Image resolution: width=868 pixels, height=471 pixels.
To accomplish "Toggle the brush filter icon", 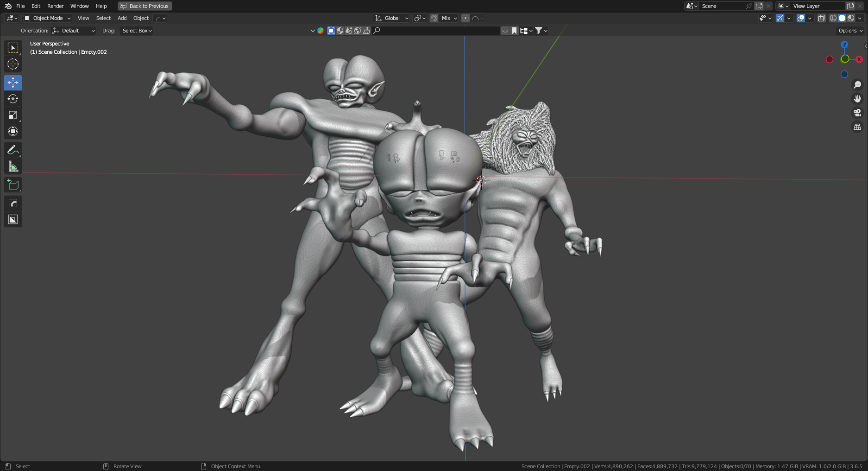I will (x=366, y=31).
